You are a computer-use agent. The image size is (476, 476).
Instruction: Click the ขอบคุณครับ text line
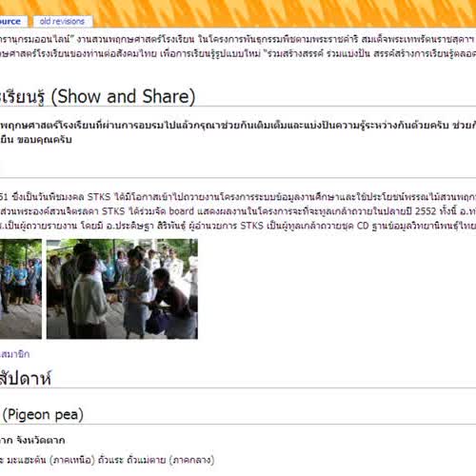click(x=36, y=140)
